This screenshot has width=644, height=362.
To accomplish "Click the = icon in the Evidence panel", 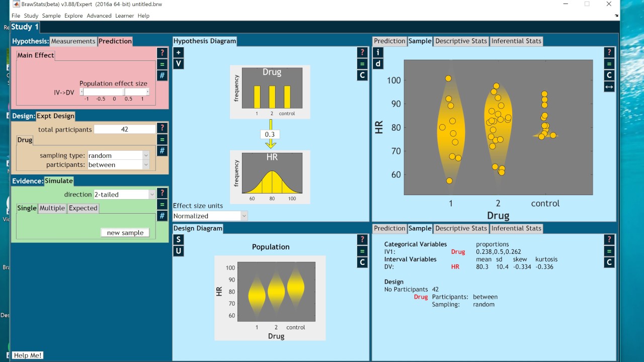I will [162, 204].
